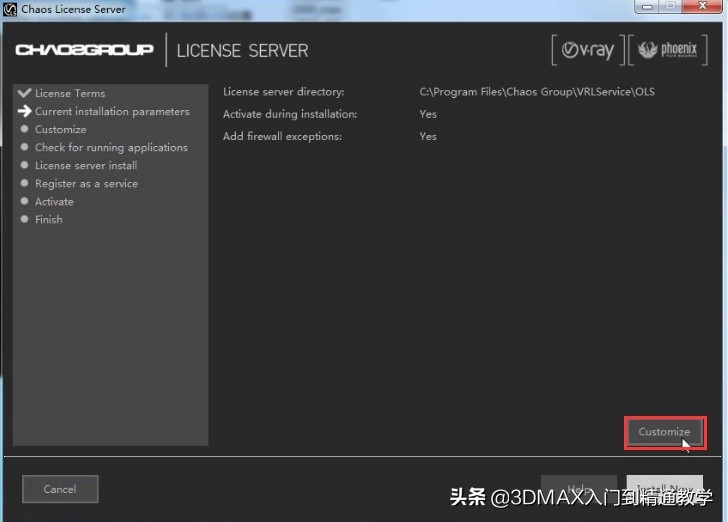The width and height of the screenshot is (728, 522).
Task: Click the Chaos Group logo
Action: coord(84,50)
